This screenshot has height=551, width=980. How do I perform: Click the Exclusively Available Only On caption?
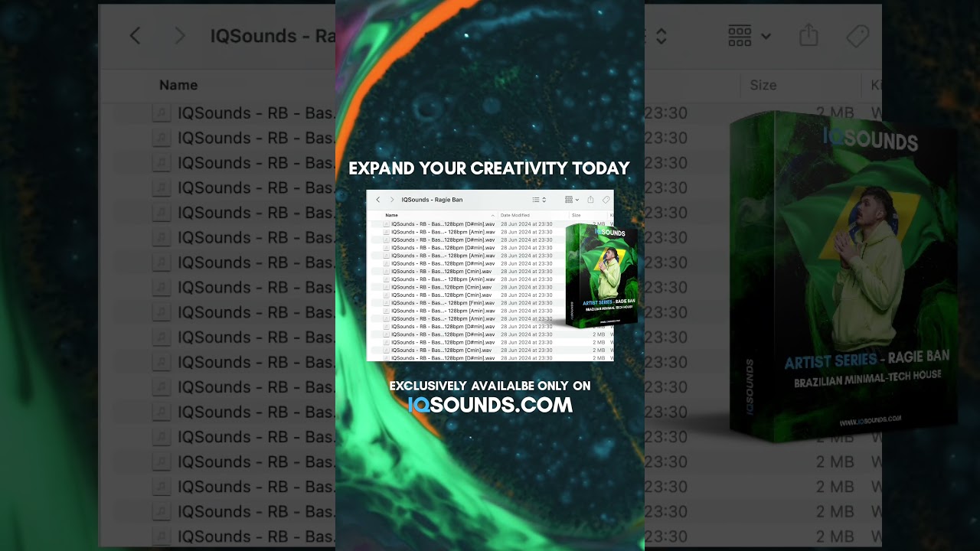[490, 386]
